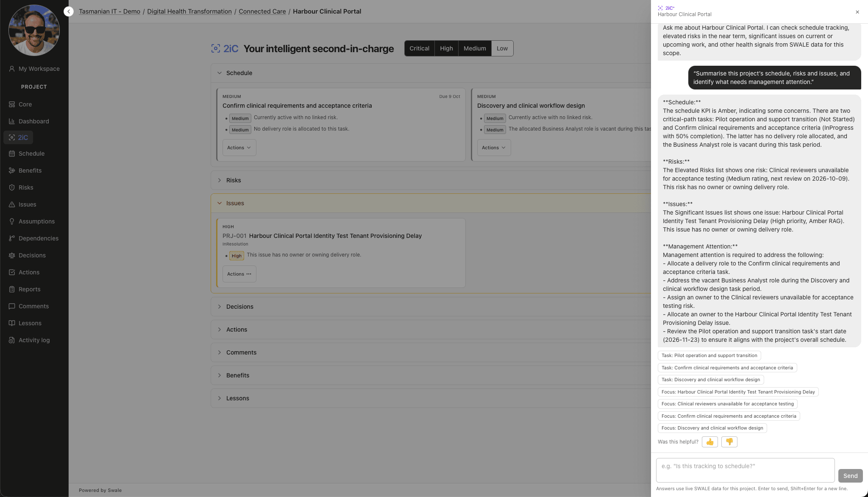Click the Send button
The width and height of the screenshot is (868, 497).
(850, 476)
